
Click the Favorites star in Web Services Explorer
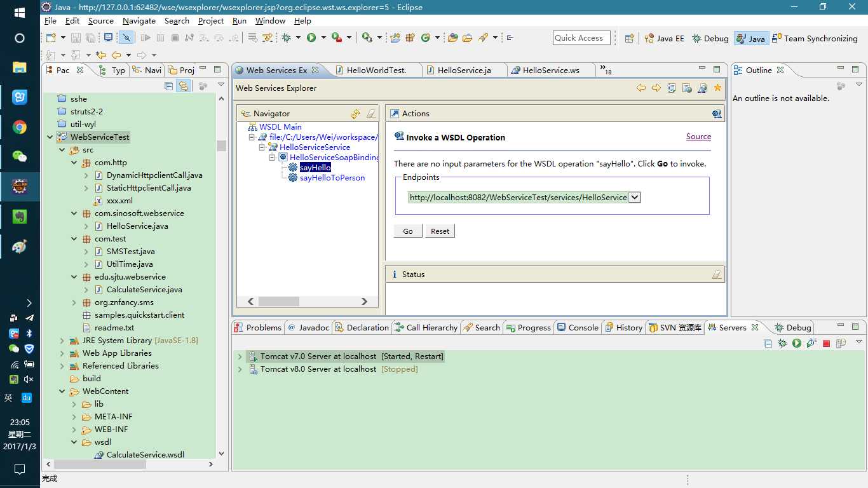click(717, 88)
